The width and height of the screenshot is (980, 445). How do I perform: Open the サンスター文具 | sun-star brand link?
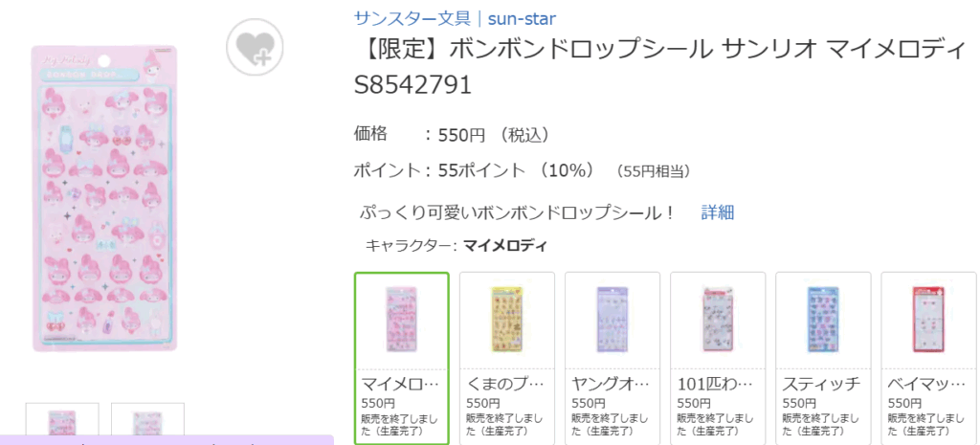pos(455,17)
